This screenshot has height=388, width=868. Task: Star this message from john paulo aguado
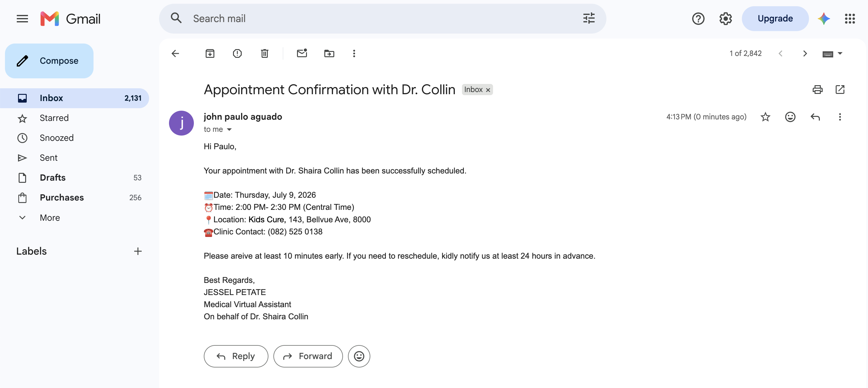coord(765,117)
